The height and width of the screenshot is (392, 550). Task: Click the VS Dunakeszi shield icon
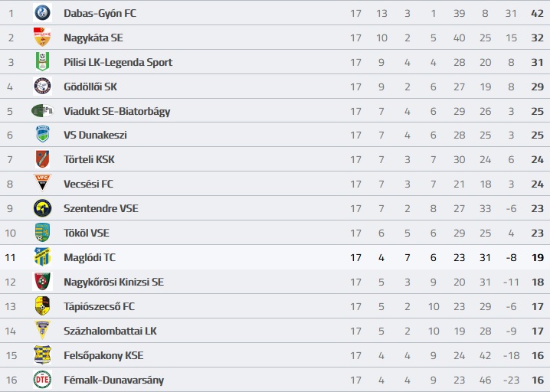click(42, 135)
